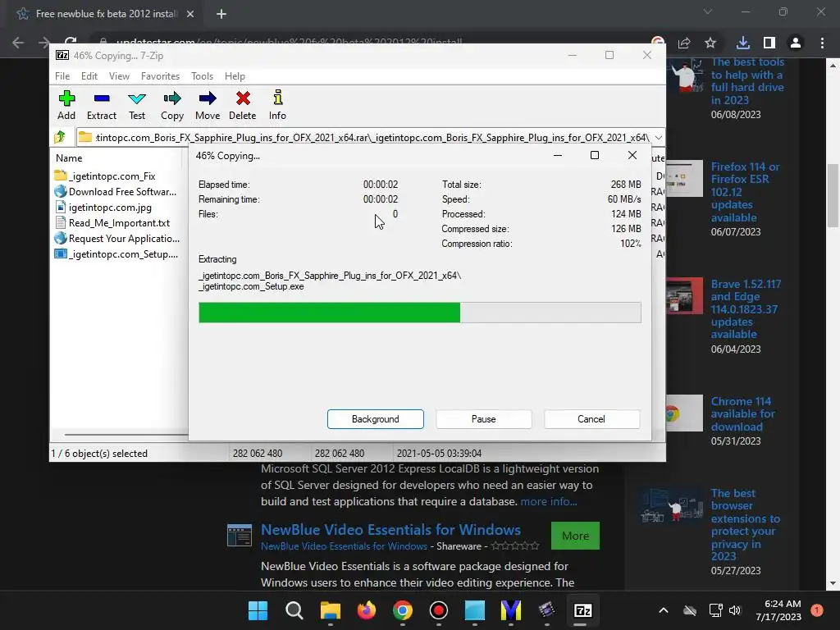
Task: Open Chrome downloads icon
Action: 742,43
